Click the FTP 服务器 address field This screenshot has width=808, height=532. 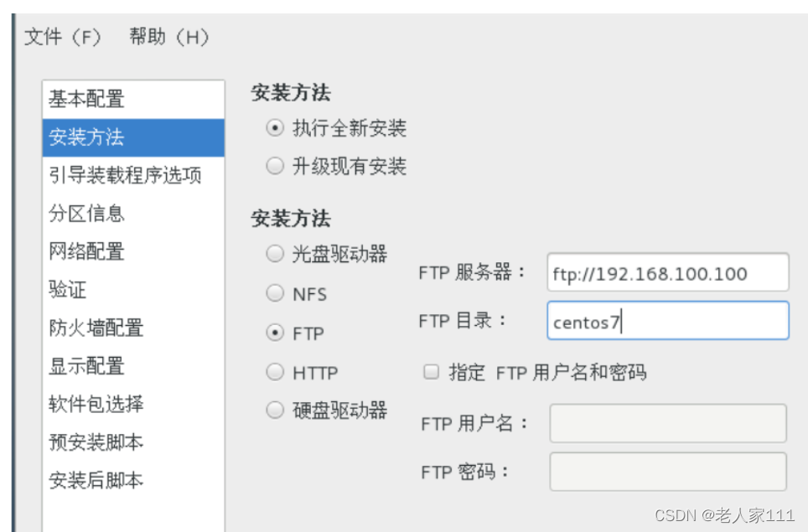[x=667, y=273]
